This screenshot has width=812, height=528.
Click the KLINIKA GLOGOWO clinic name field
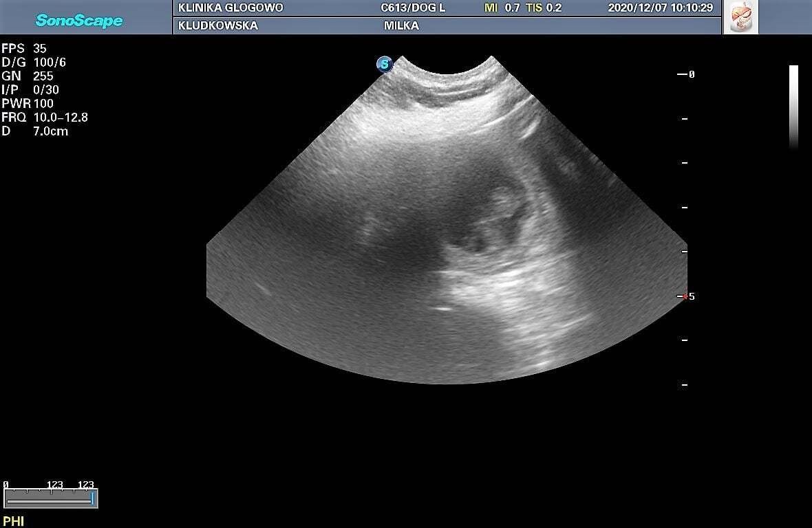tap(230, 8)
